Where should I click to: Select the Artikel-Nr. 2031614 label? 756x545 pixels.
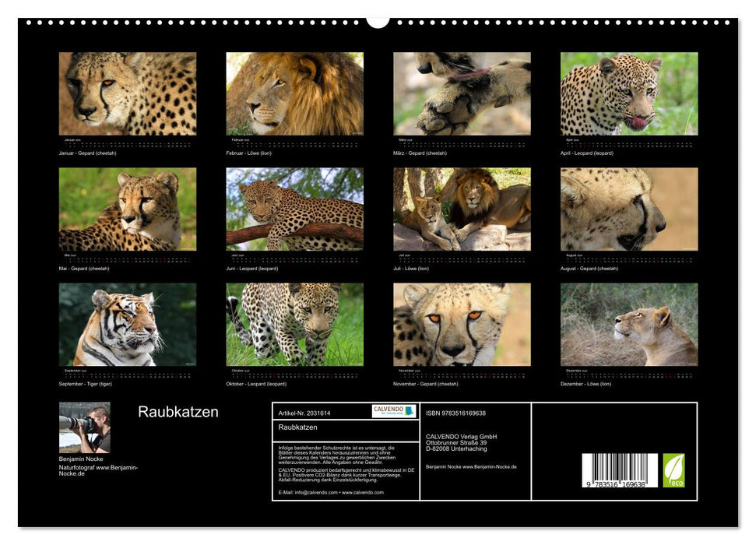pos(304,411)
